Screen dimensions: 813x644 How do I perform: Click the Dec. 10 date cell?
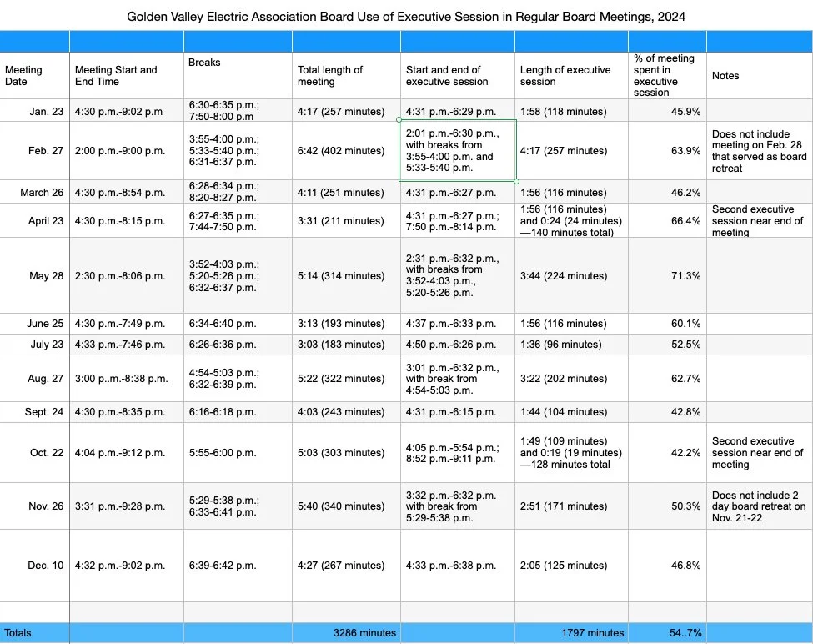(x=35, y=566)
